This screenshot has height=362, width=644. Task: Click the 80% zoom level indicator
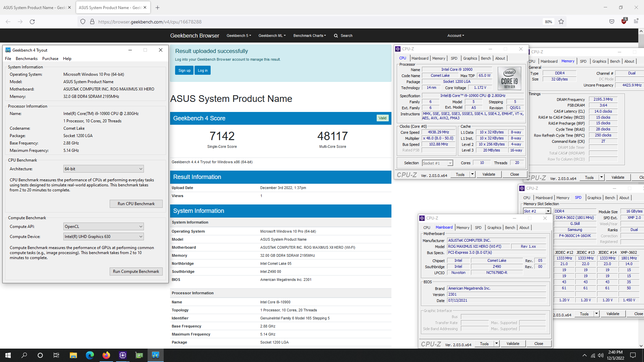click(548, 22)
